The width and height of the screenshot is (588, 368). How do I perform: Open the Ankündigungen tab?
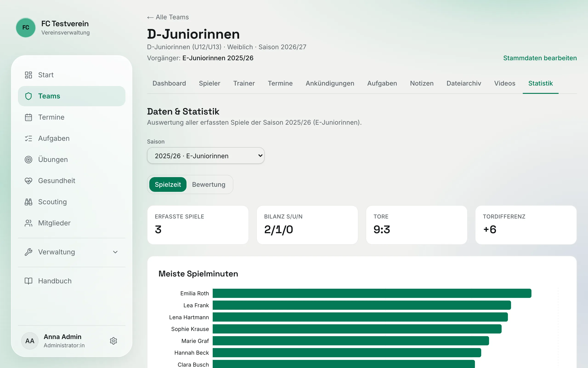tap(330, 83)
